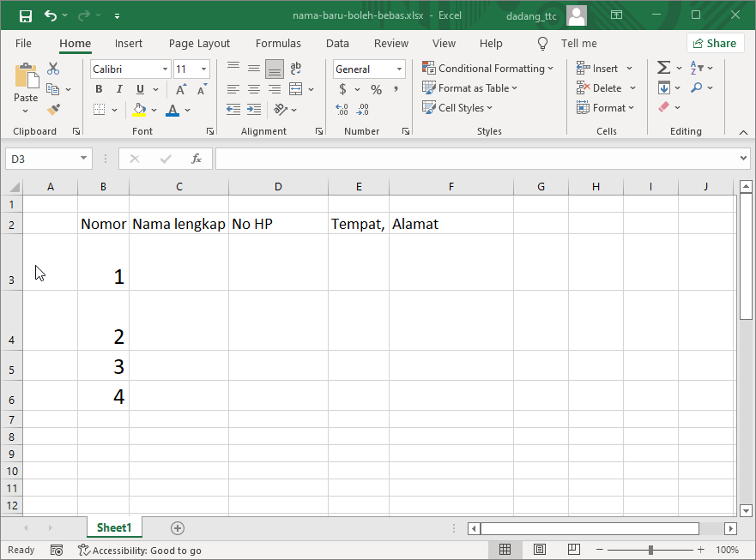This screenshot has width=756, height=560.
Task: Toggle Merge & Center for selection
Action: click(295, 88)
